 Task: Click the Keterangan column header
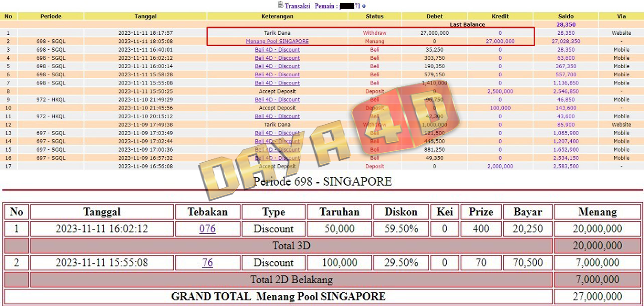277,16
